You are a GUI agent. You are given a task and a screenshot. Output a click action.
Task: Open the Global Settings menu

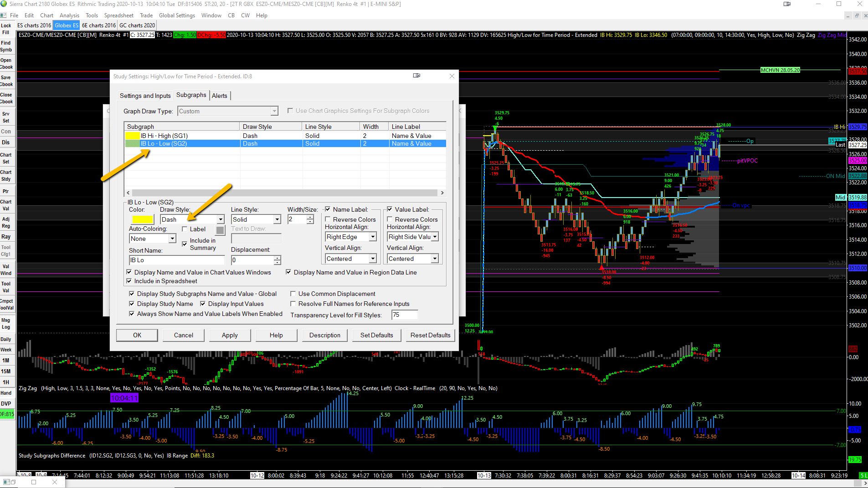tap(177, 15)
